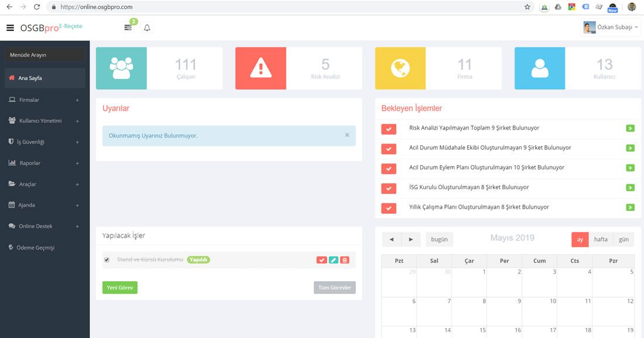Switch calendar to hafta view
The height and width of the screenshot is (338, 644).
(x=601, y=240)
